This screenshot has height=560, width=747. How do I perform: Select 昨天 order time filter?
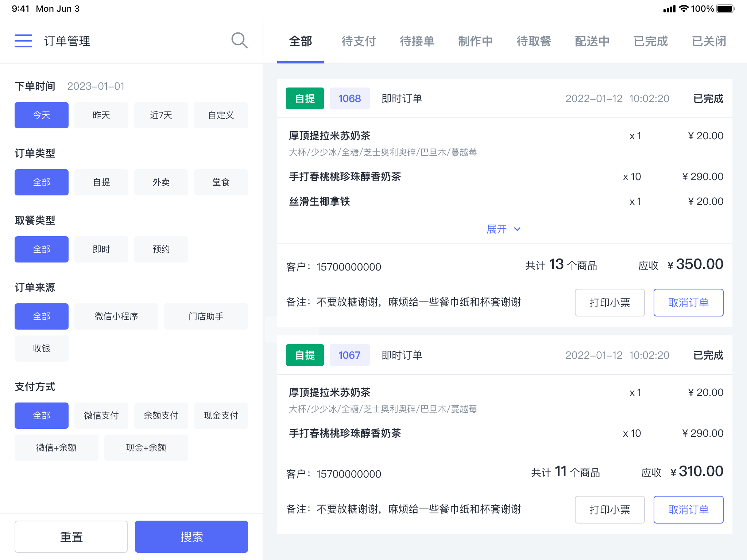[101, 115]
